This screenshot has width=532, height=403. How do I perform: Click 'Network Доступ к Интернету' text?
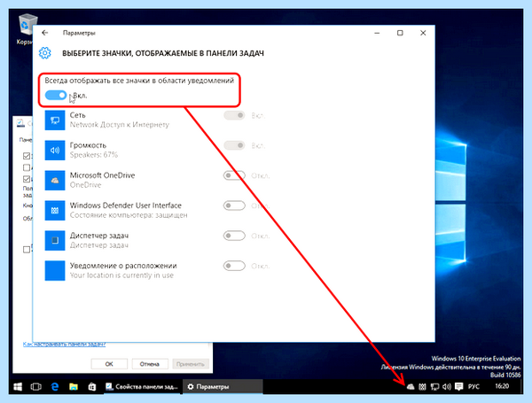point(120,125)
